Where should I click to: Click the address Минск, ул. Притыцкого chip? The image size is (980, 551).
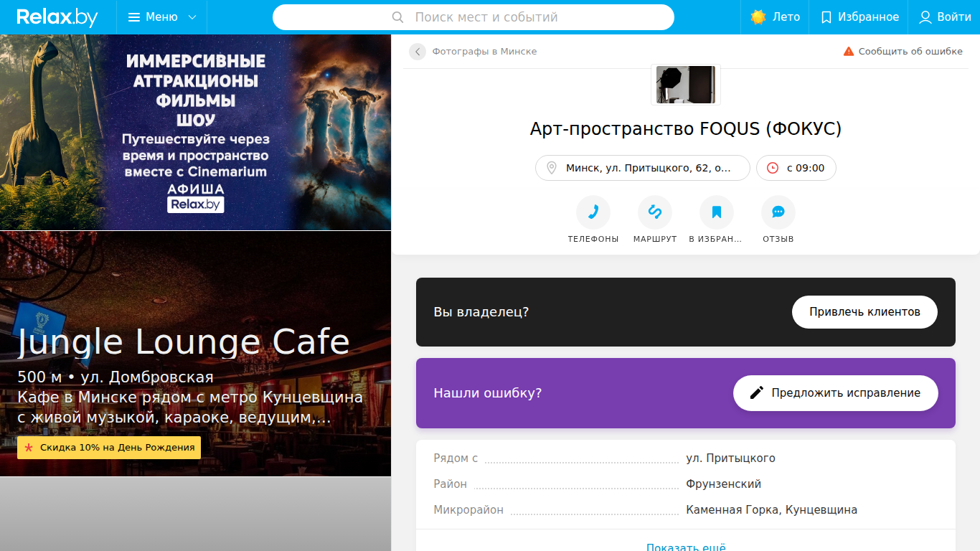tap(643, 168)
